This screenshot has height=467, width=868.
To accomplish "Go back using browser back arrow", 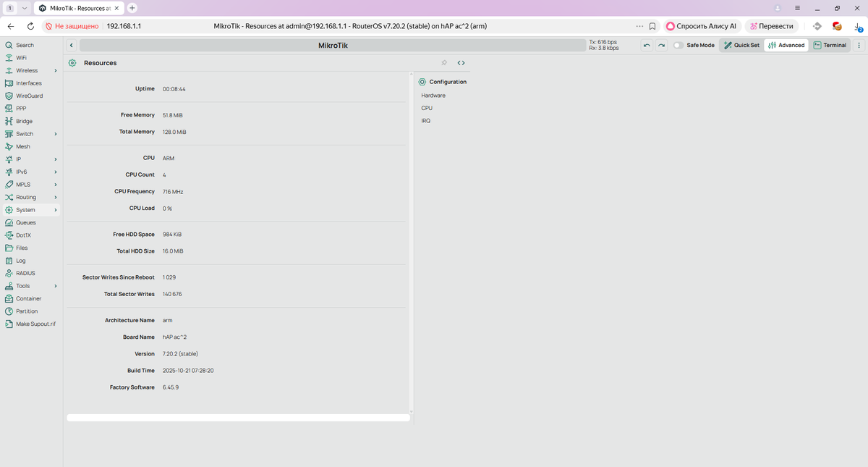I will [x=11, y=26].
